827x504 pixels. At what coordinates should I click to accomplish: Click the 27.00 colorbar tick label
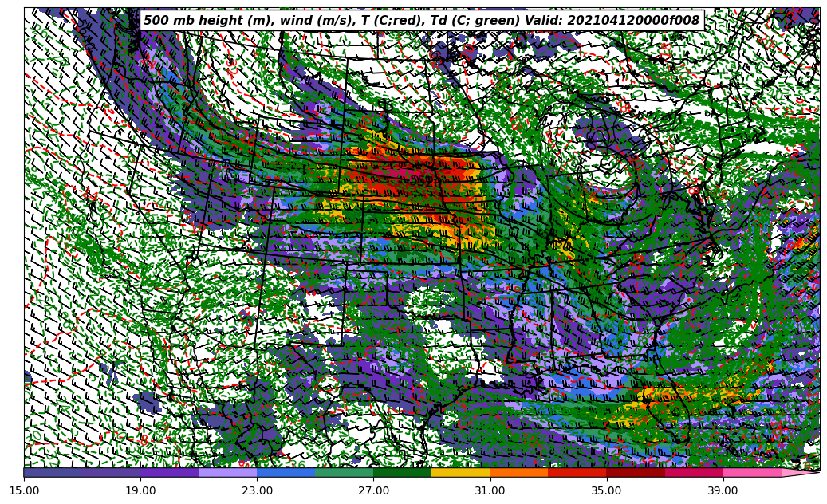click(373, 490)
